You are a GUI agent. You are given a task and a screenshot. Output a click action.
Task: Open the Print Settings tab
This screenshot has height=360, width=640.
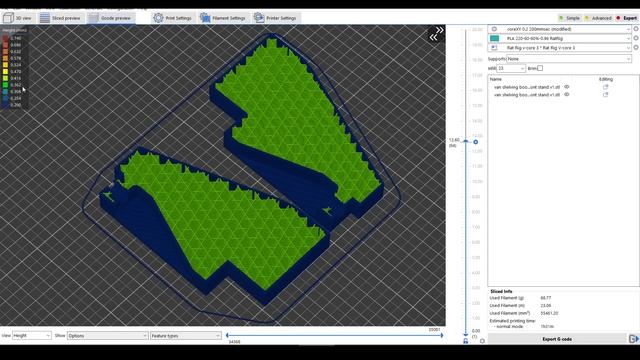(173, 18)
